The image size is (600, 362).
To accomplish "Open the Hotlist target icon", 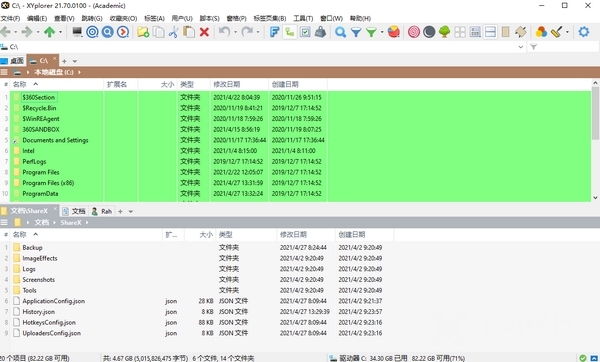I will pyautogui.click(x=92, y=32).
